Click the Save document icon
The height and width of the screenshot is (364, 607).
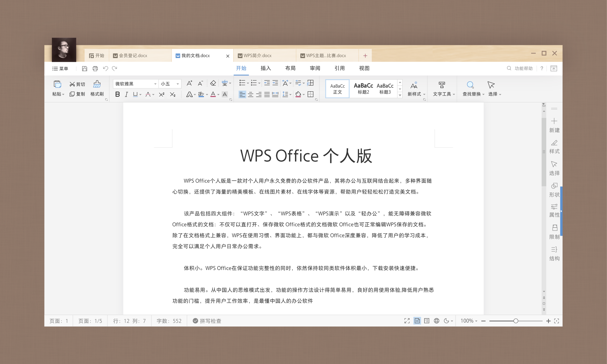(84, 68)
